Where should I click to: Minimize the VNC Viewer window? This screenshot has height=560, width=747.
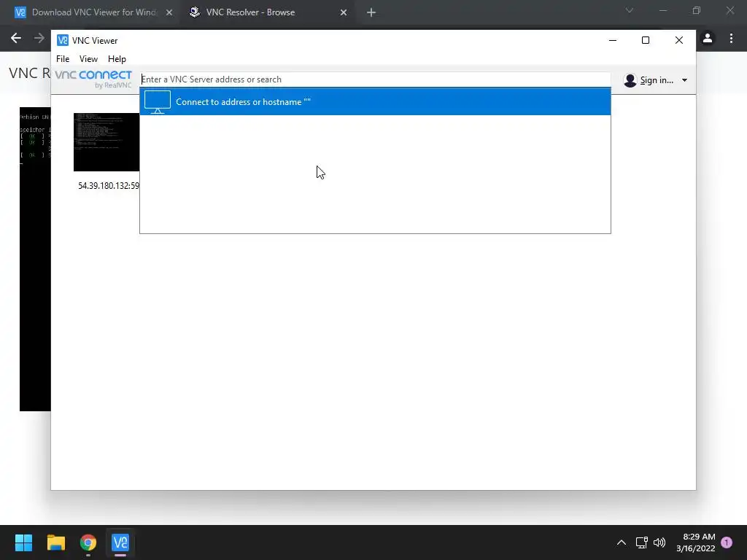click(x=613, y=41)
